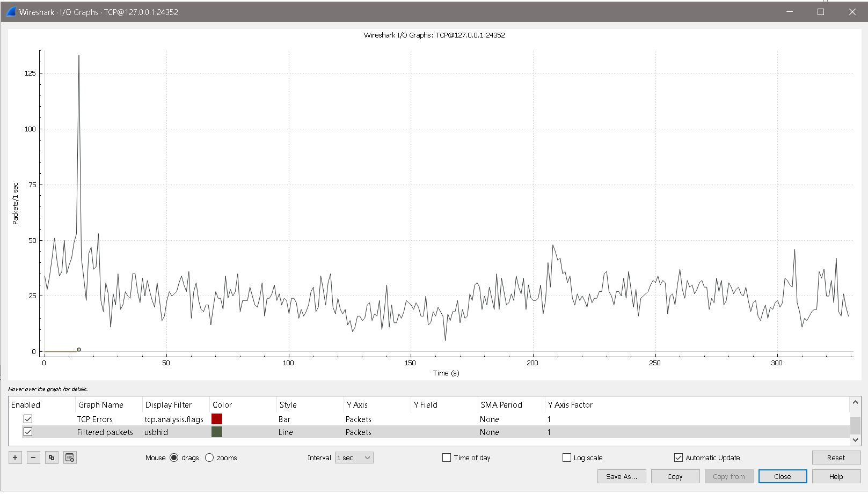Screen dimensions: 868x494
Task: Click the scroll down arrow of graph list
Action: point(855,440)
